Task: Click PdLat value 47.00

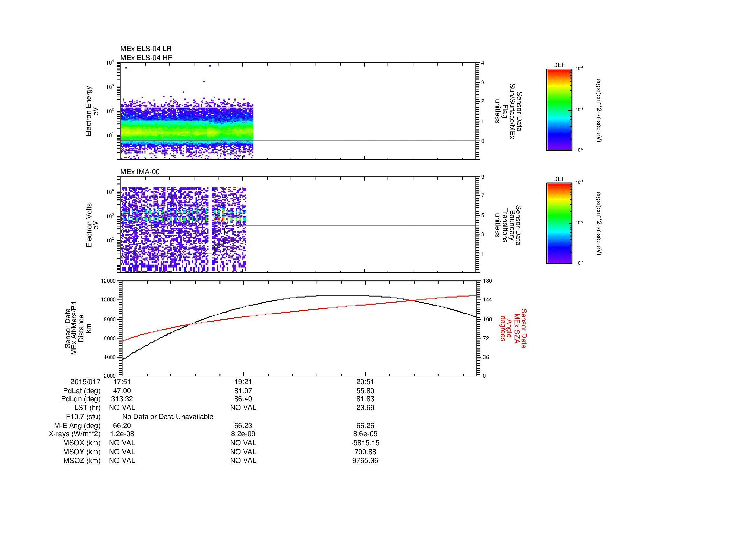Action: 122,391
